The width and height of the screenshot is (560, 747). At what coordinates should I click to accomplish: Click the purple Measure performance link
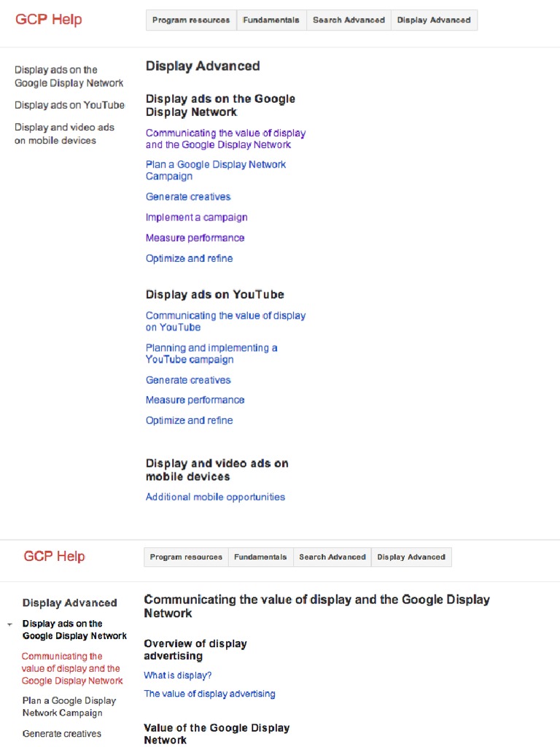pos(195,238)
